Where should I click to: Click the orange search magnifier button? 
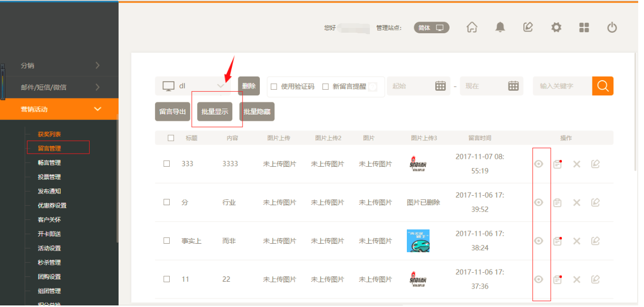[602, 86]
